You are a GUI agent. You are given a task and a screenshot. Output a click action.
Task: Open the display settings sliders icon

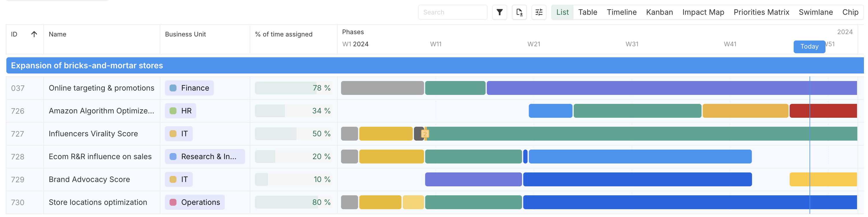tap(539, 12)
